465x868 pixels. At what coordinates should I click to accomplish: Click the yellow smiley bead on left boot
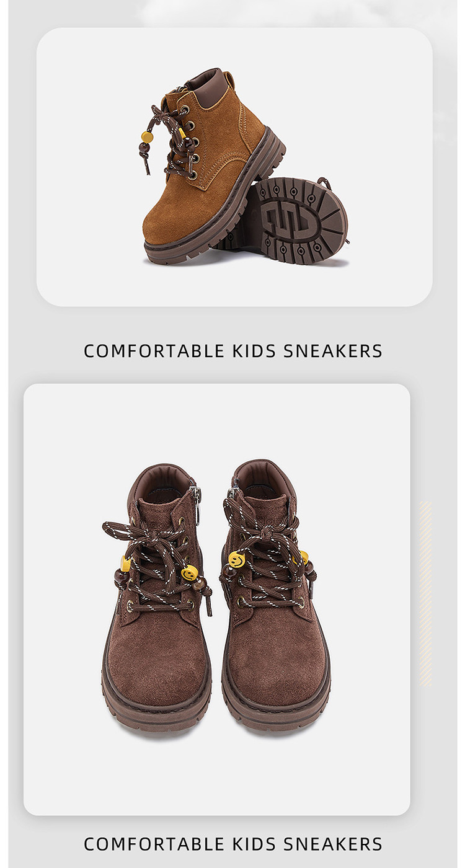190,572
